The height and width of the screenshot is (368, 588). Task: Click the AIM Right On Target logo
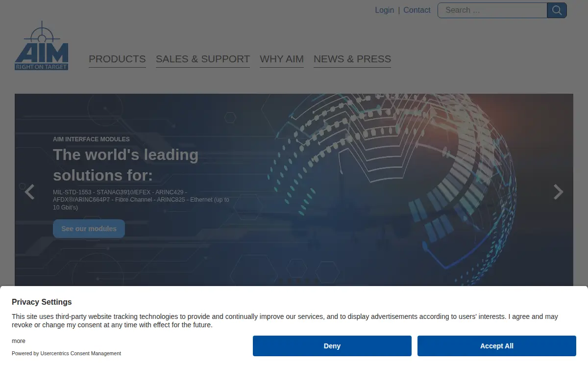[42, 46]
